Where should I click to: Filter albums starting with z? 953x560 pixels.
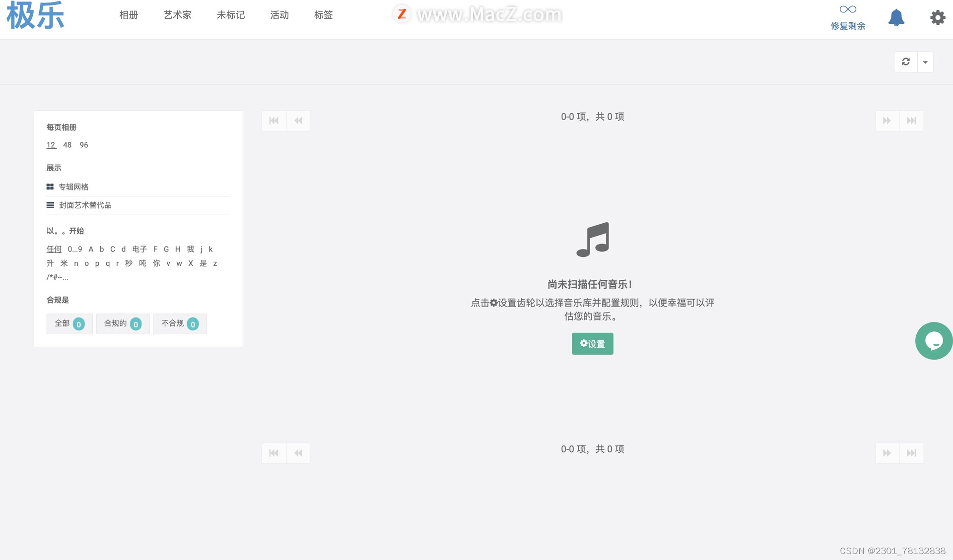coord(215,263)
